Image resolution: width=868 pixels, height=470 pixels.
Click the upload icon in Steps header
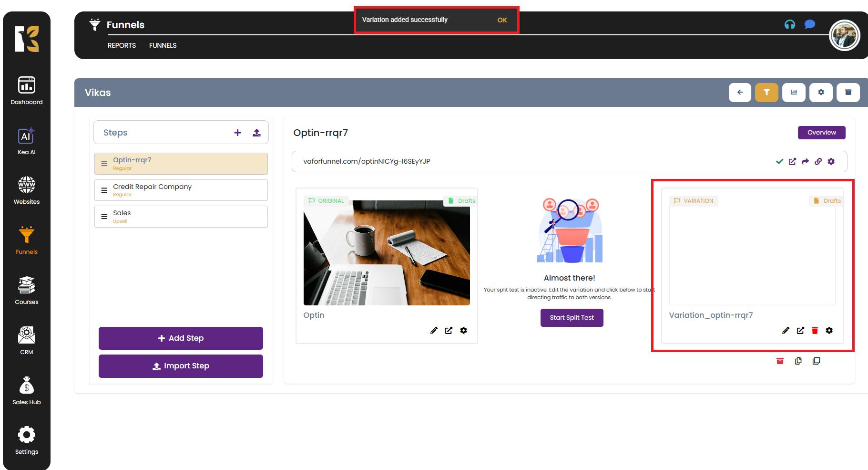256,133
